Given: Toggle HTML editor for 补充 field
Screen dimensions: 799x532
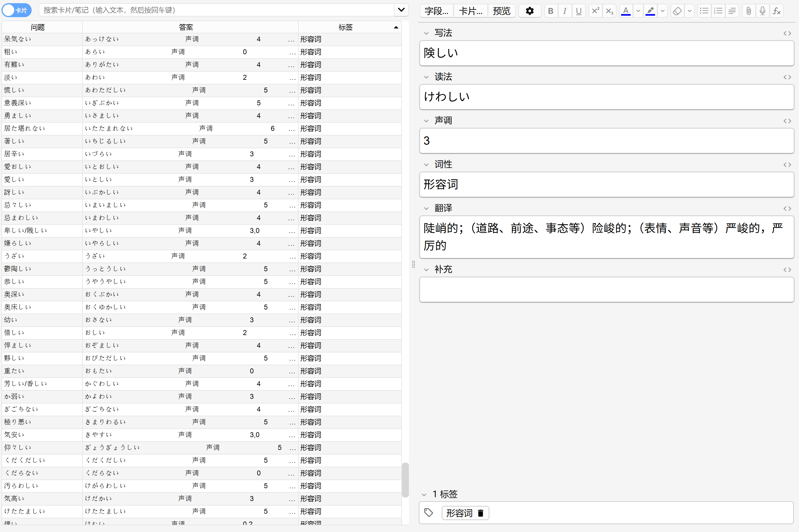Looking at the screenshot, I should click(x=787, y=270).
